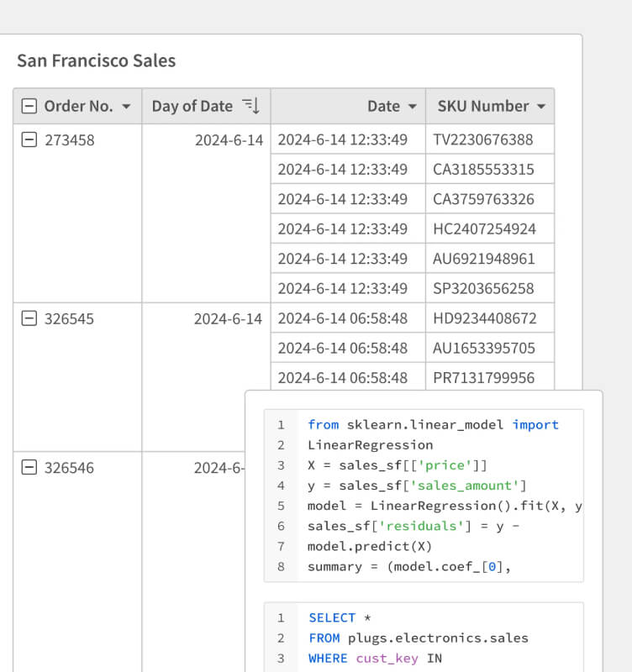This screenshot has height=672, width=632.
Task: Click date cell beside CA3185553315
Action: click(x=348, y=169)
